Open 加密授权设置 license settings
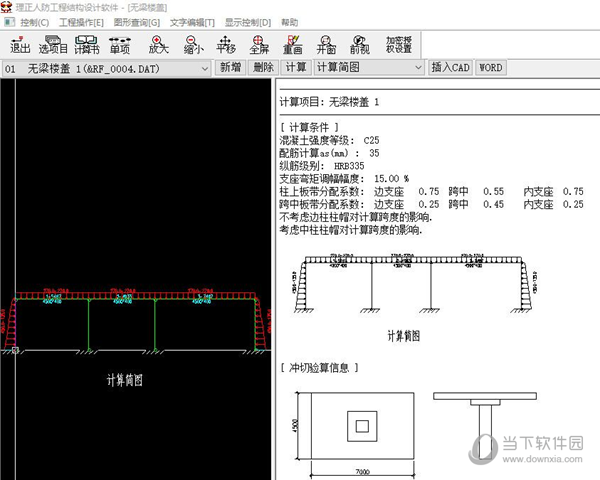Image resolution: width=600 pixels, height=480 pixels. click(x=399, y=45)
